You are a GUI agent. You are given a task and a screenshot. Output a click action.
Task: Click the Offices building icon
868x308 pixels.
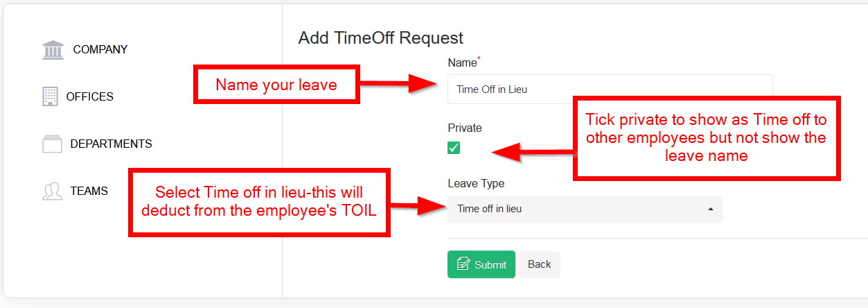51,96
